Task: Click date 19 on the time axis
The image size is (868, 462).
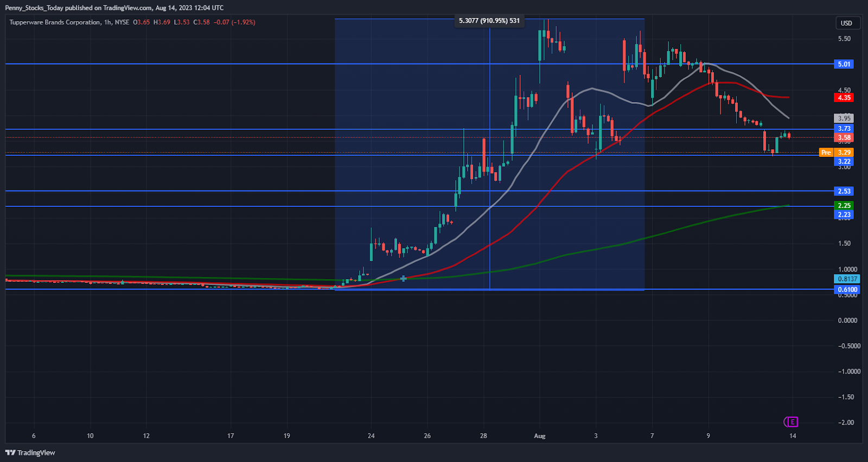Action: (287, 436)
